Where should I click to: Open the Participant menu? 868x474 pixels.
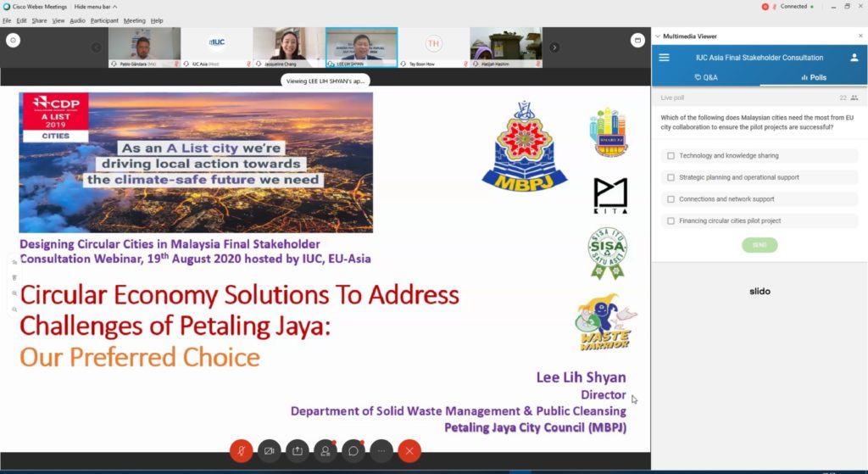coord(104,20)
